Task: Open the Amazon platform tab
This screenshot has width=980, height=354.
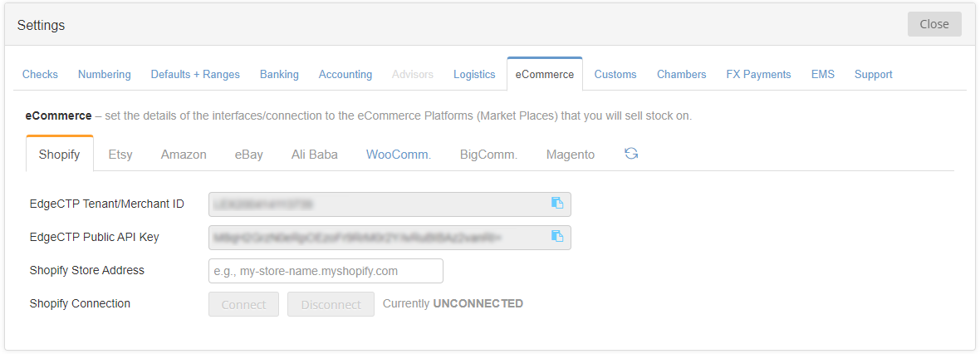Action: (184, 155)
